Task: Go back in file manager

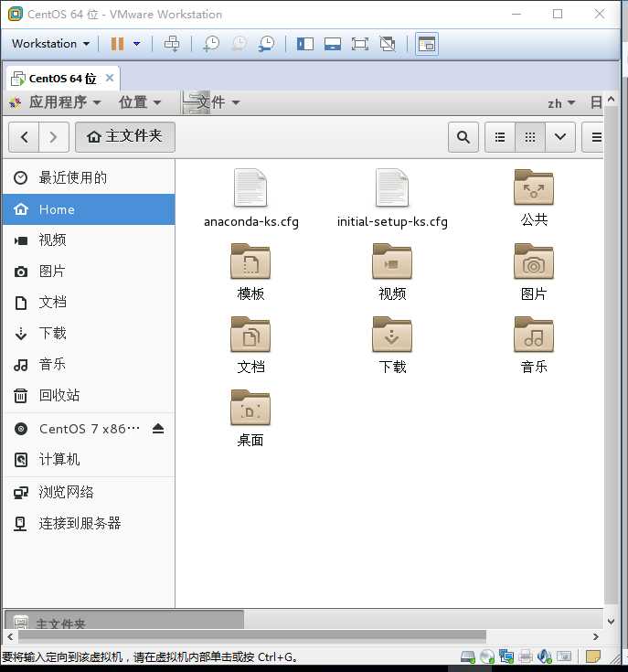Action: [x=24, y=137]
